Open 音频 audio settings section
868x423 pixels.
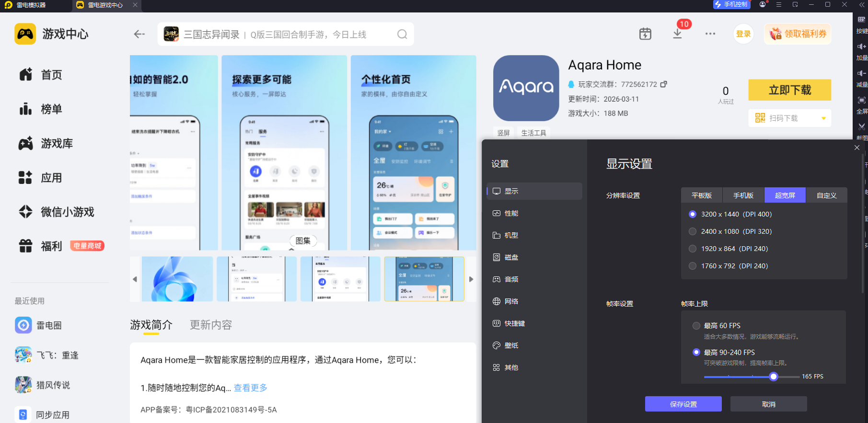pos(534,279)
